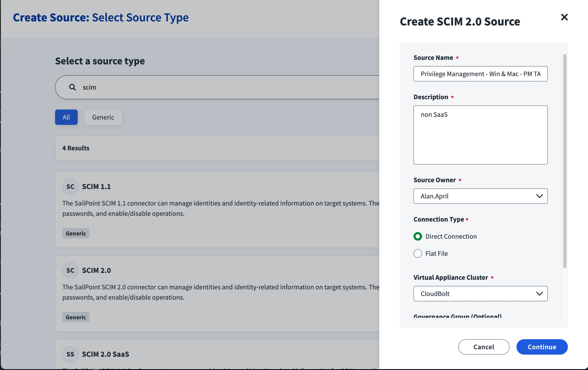Select the SCIM 1.1 source title
This screenshot has width=588, height=370.
[x=96, y=186]
